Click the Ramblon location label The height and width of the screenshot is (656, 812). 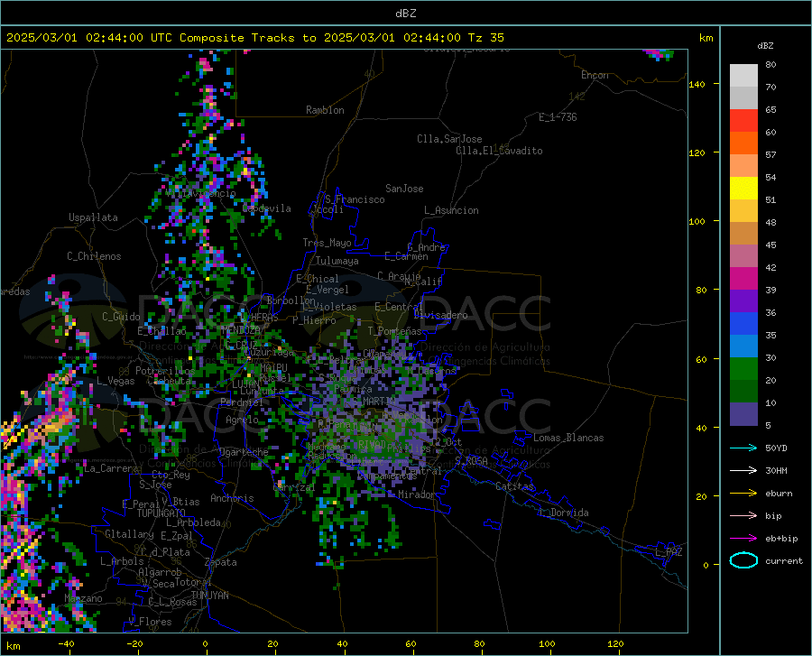325,110
